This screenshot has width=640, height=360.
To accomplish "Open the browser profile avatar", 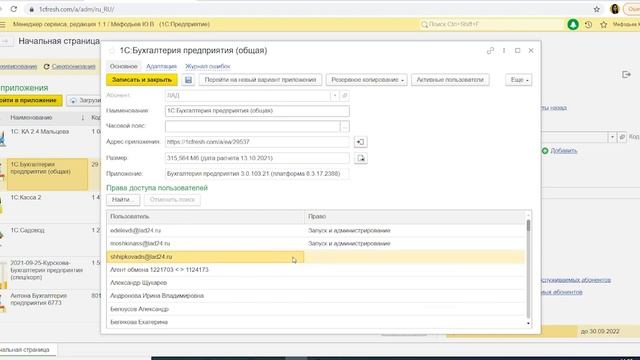I will click(614, 9).
